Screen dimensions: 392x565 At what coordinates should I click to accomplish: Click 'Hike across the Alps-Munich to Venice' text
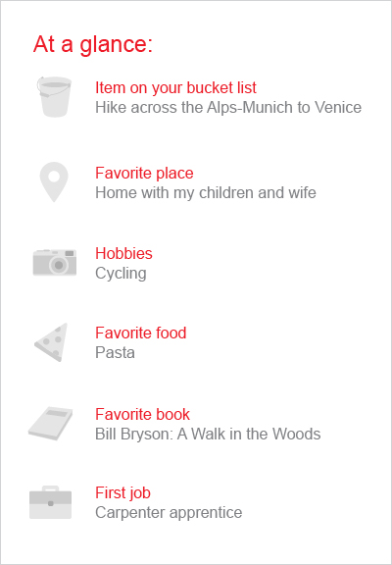(x=228, y=107)
